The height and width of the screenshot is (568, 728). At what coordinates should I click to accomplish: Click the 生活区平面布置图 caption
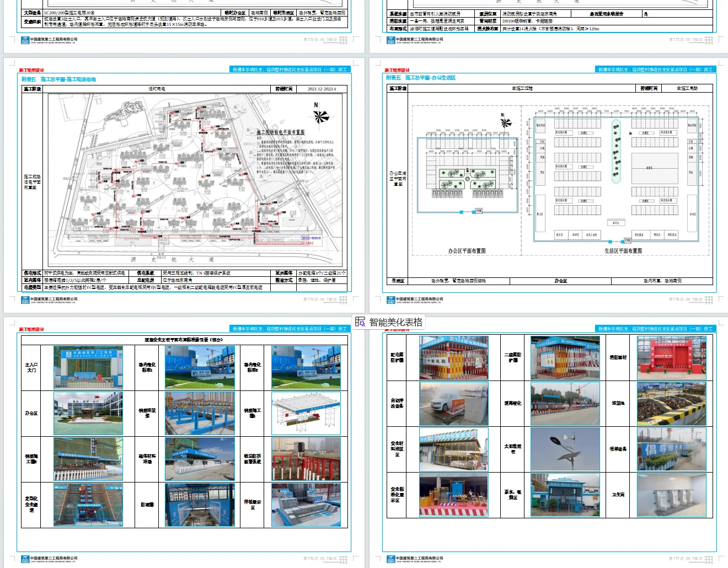623,251
